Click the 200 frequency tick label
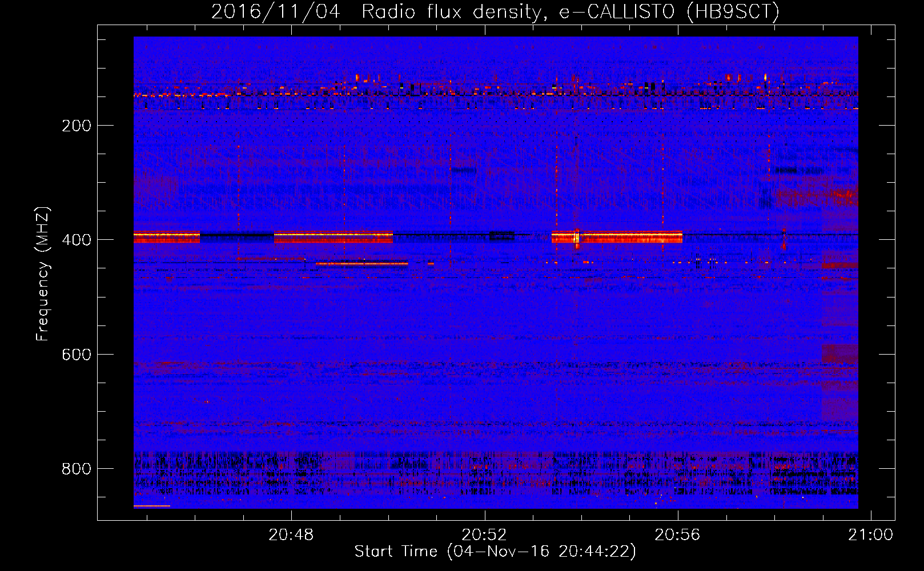Viewport: 924px width, 571px height. click(77, 126)
